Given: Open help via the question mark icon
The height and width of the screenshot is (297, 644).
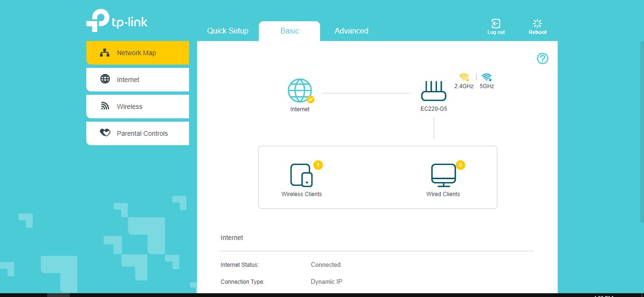Looking at the screenshot, I should (x=543, y=58).
